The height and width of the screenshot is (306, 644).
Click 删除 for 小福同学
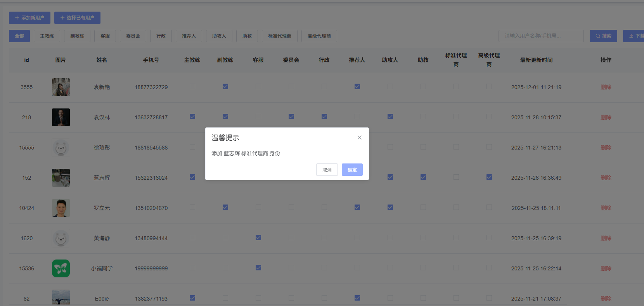point(606,268)
